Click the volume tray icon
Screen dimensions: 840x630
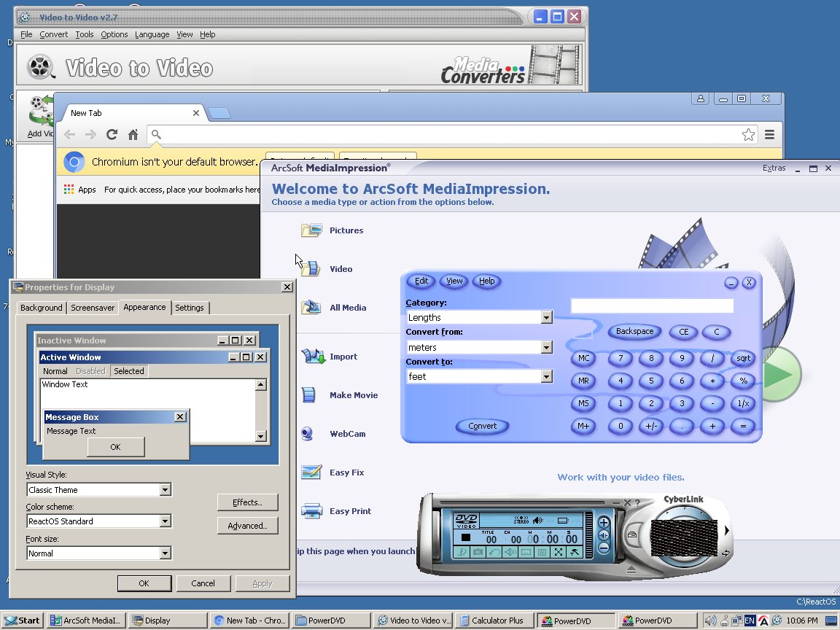709,621
